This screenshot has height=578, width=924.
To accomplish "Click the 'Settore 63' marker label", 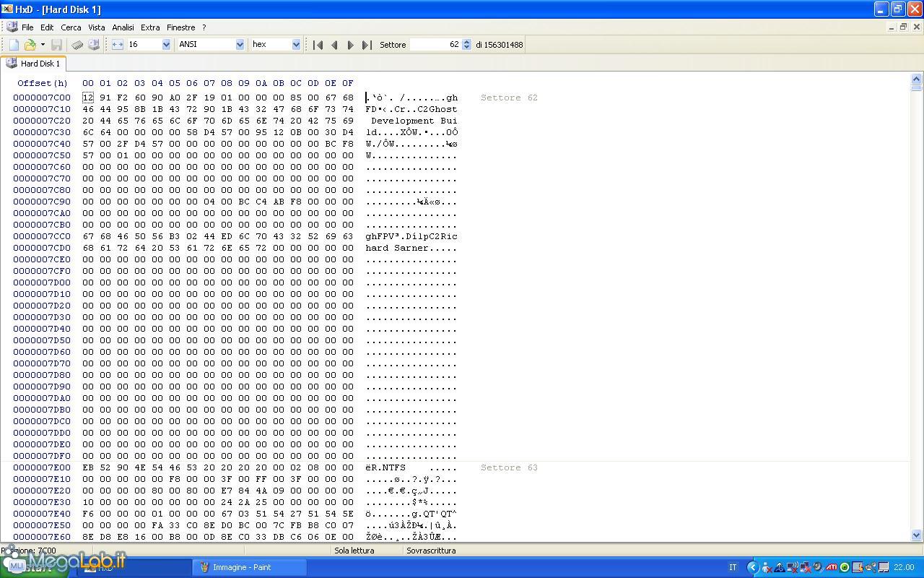I will [509, 467].
